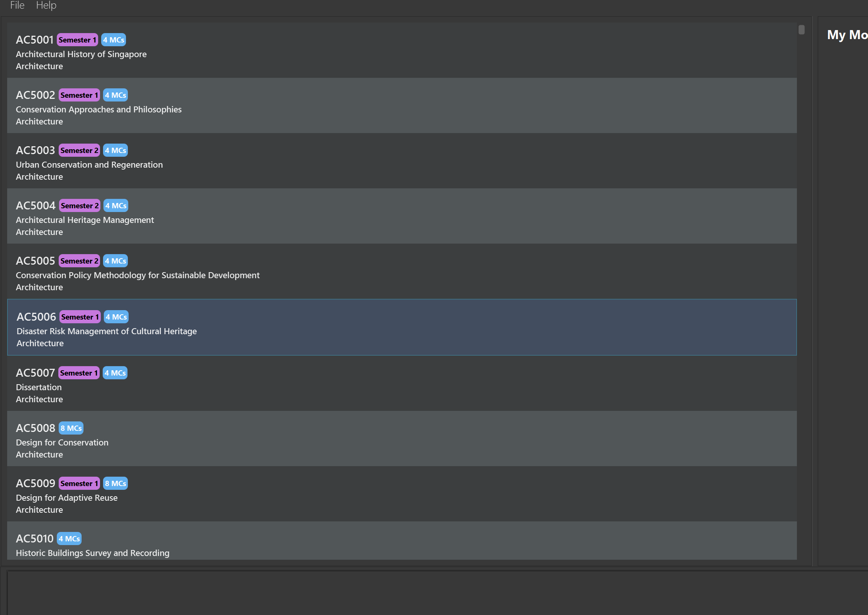Select the AC5001 Architectural History module card

click(402, 50)
